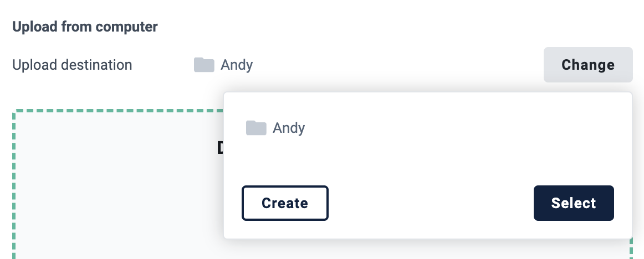Choose the Andy folder in the popup list

275,128
